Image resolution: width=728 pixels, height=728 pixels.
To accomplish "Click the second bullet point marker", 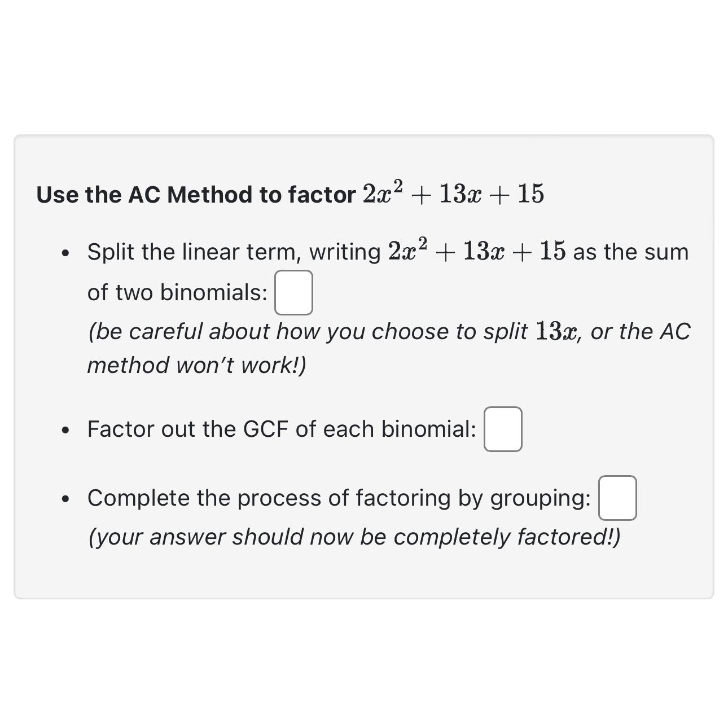I will coord(65,430).
